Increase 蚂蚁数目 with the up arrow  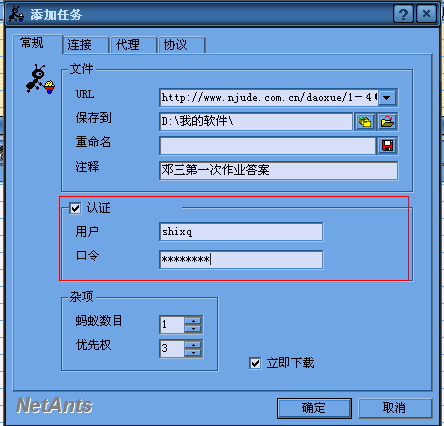pyautogui.click(x=193, y=321)
